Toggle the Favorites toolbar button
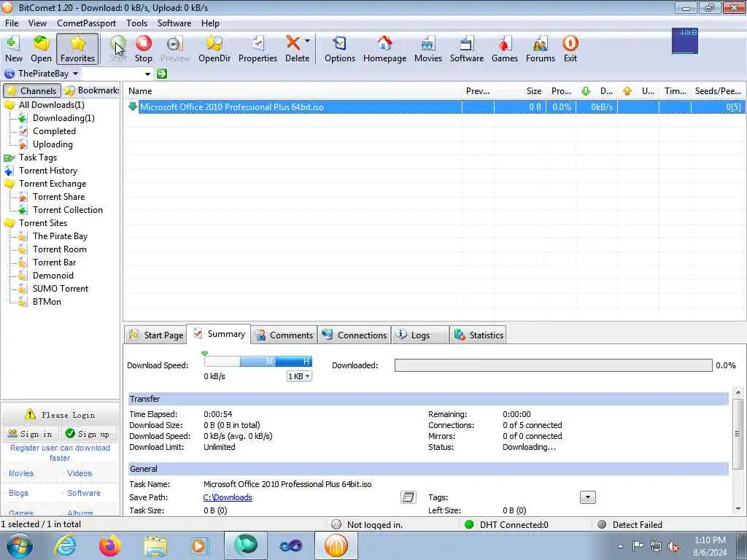The height and width of the screenshot is (560, 747). 77,49
